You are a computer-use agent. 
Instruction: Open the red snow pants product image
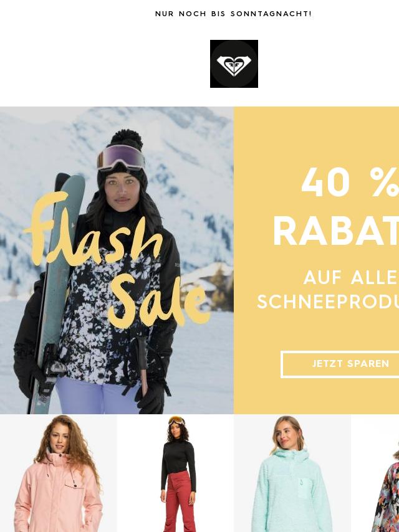coord(175,473)
